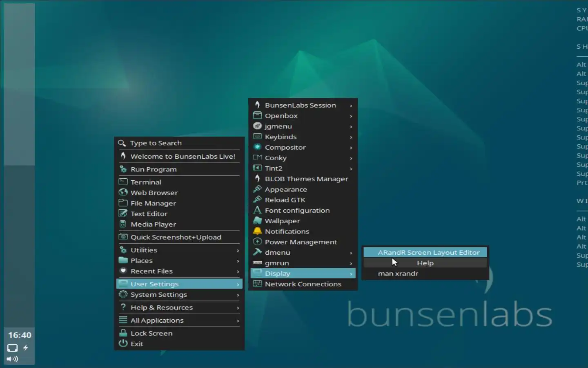Screen dimensions: 588x368
Task: Open the Display submenu item
Action: click(303, 274)
